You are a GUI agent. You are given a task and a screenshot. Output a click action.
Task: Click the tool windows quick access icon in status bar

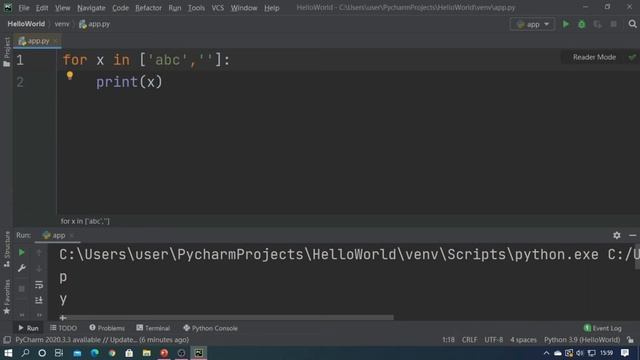7,340
